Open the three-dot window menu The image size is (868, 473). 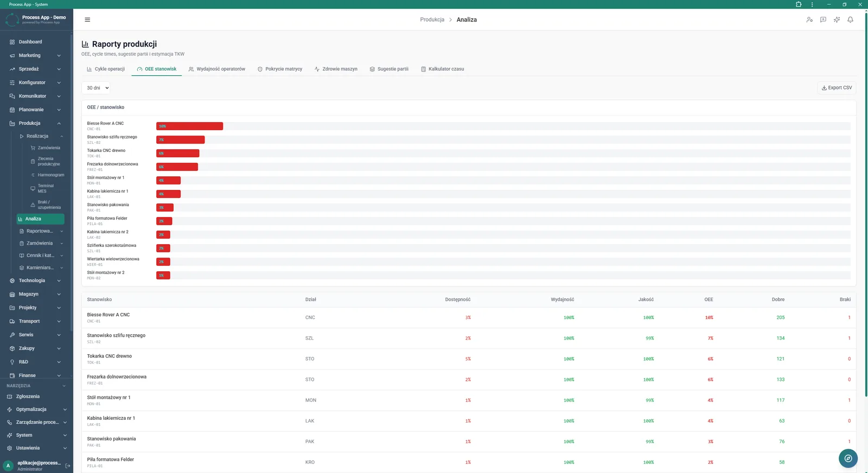812,4
